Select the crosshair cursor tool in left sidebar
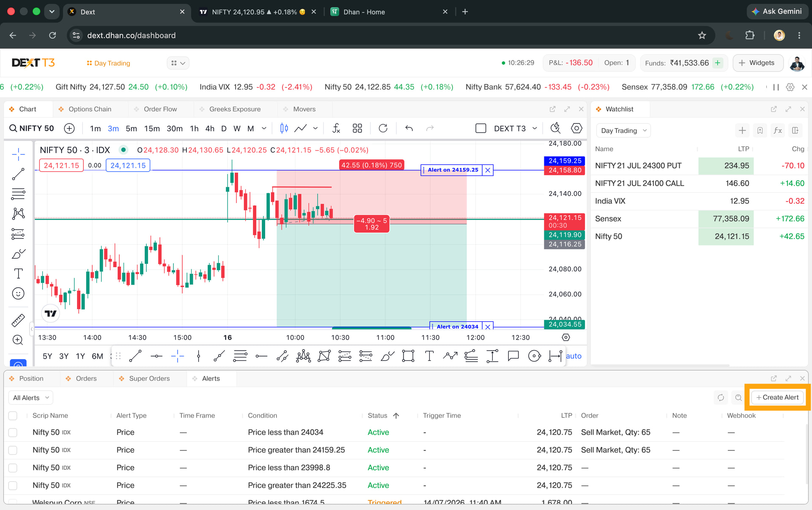Image resolution: width=812 pixels, height=510 pixels. pos(18,154)
